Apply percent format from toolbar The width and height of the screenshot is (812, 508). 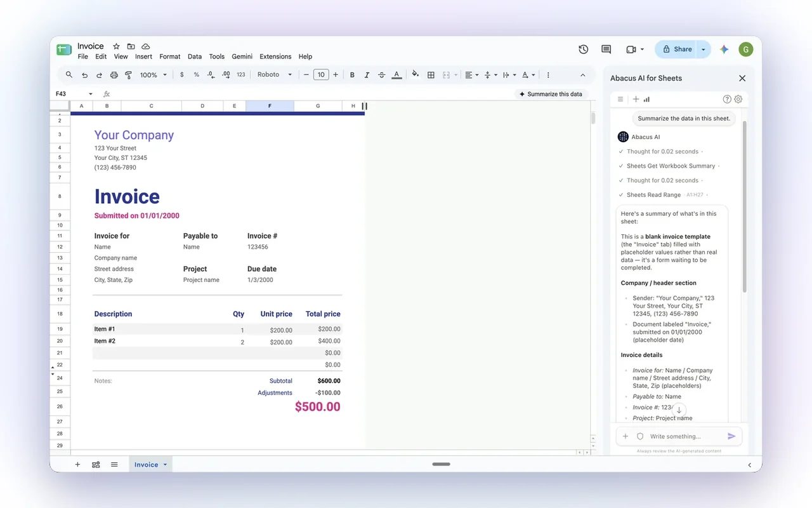click(x=197, y=75)
